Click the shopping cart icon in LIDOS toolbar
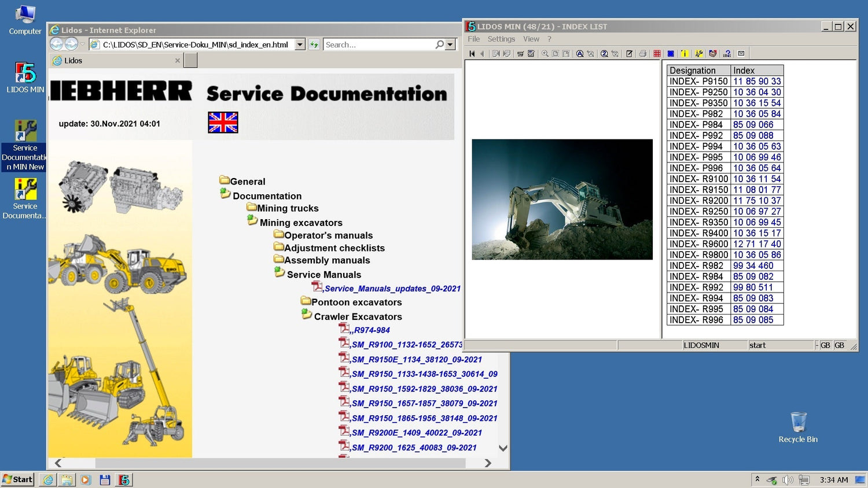The image size is (868, 488). point(520,54)
